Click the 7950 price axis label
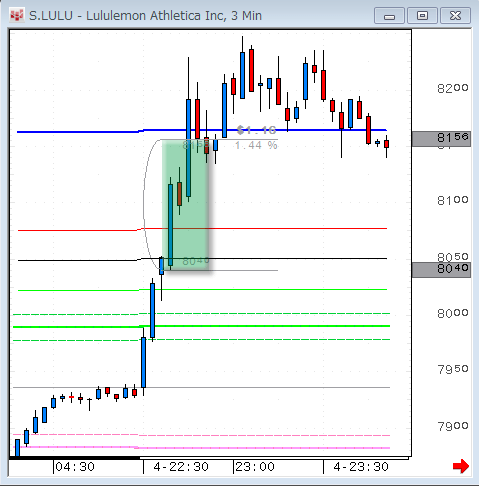Image resolution: width=479 pixels, height=486 pixels. click(452, 369)
